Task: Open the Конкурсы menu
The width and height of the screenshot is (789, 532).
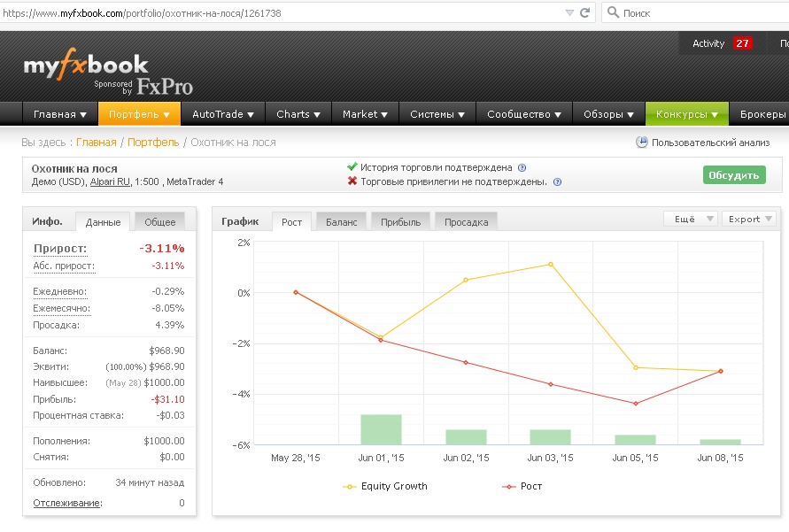Action: click(x=687, y=114)
